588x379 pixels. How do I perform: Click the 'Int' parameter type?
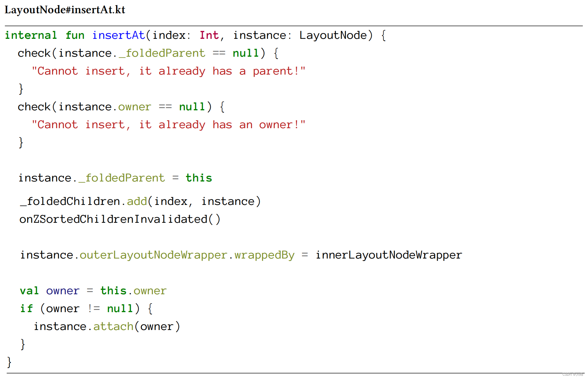point(209,35)
